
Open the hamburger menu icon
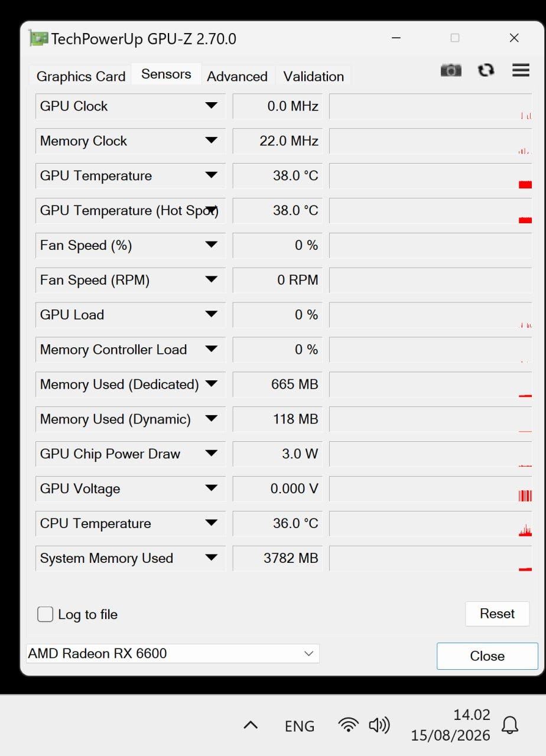521,70
